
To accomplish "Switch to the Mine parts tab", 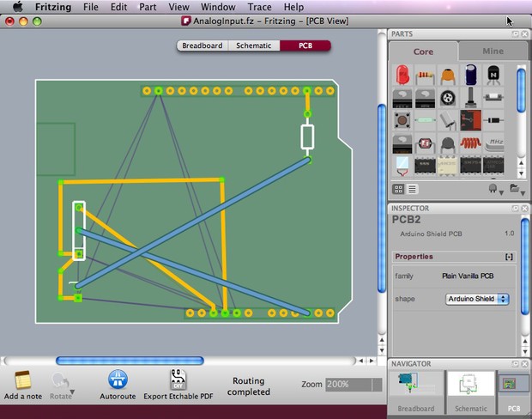I will click(x=493, y=51).
